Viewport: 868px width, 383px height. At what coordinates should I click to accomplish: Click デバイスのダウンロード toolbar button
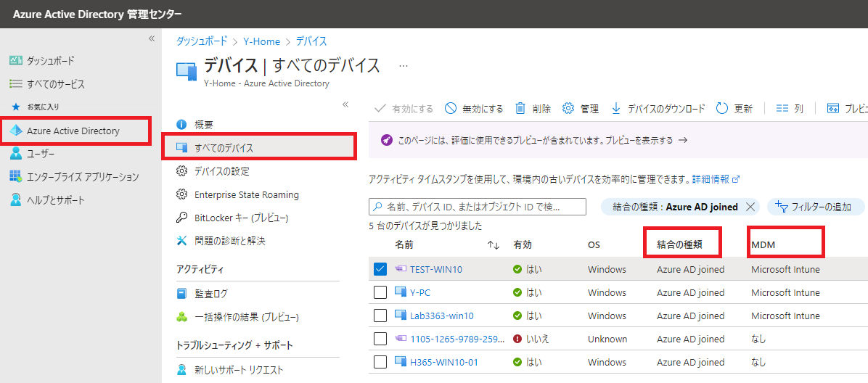click(658, 109)
